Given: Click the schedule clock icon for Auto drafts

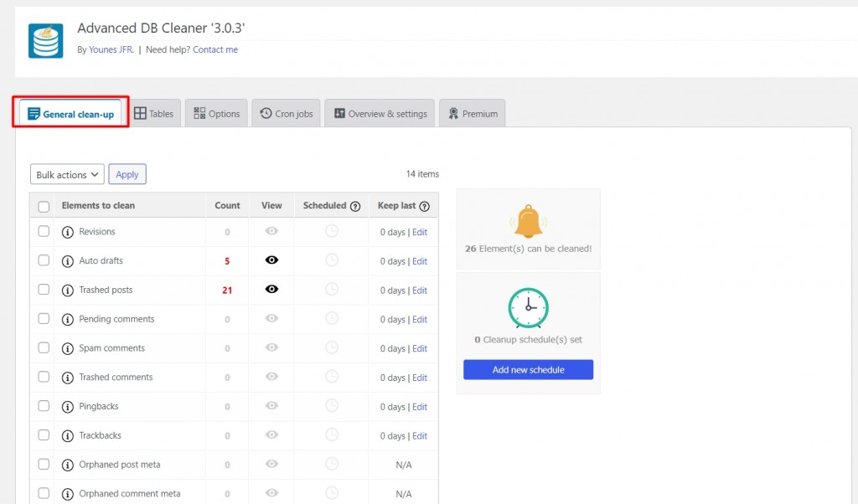Looking at the screenshot, I should coord(332,260).
